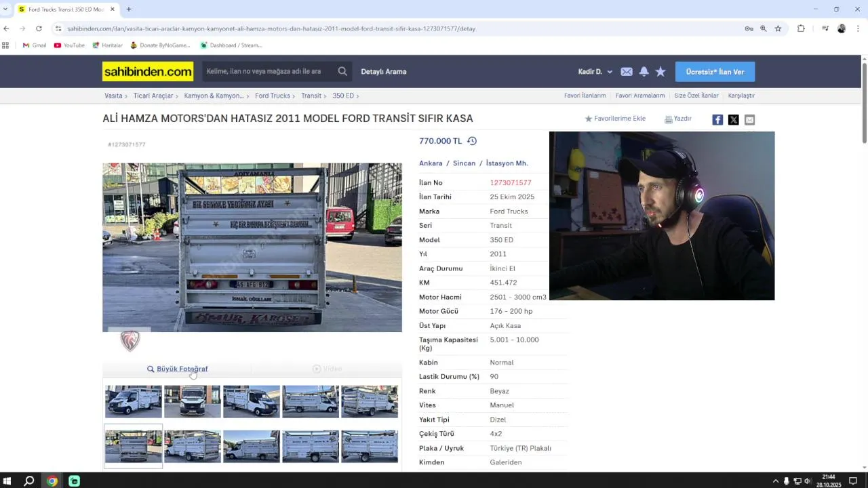Open Donate ByNoGame bookmark

pyautogui.click(x=160, y=45)
